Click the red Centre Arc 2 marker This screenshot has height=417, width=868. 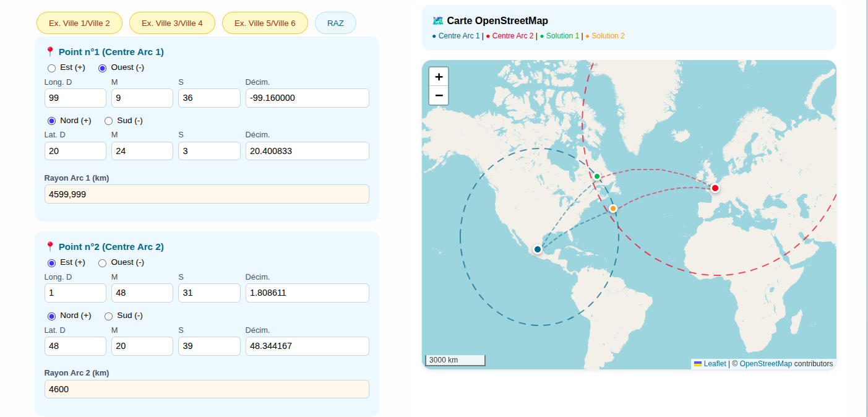(715, 188)
